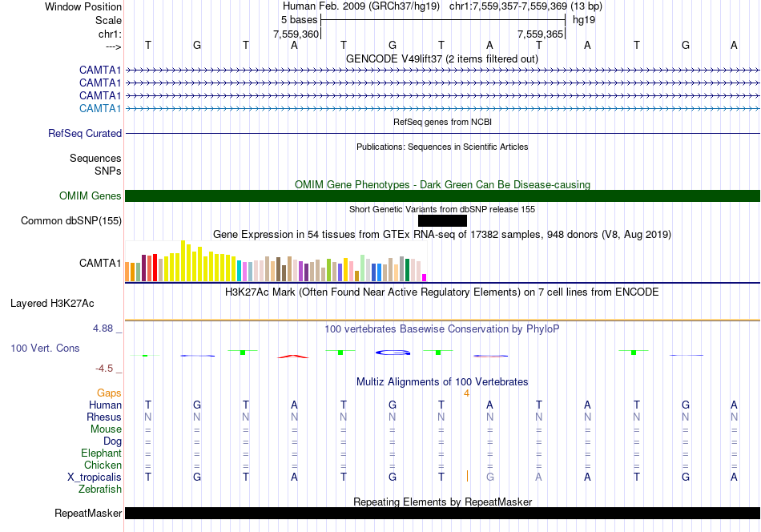Click the faded G in X_tropicalis row
Viewport: 761px width, 532px height.
pyautogui.click(x=490, y=478)
